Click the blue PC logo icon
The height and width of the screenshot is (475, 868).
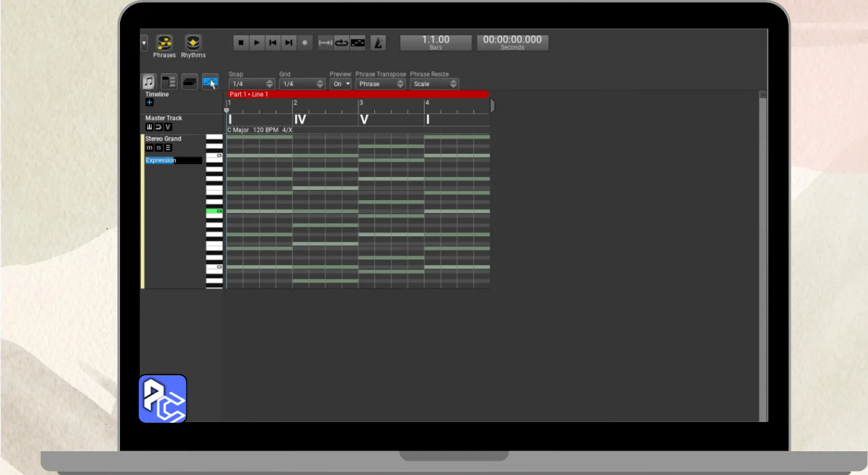tap(163, 398)
